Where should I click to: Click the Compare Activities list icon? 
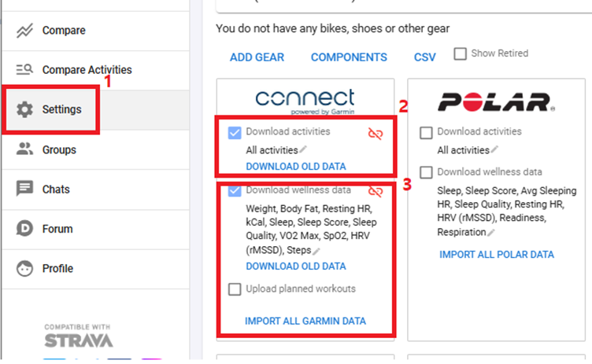pyautogui.click(x=25, y=70)
